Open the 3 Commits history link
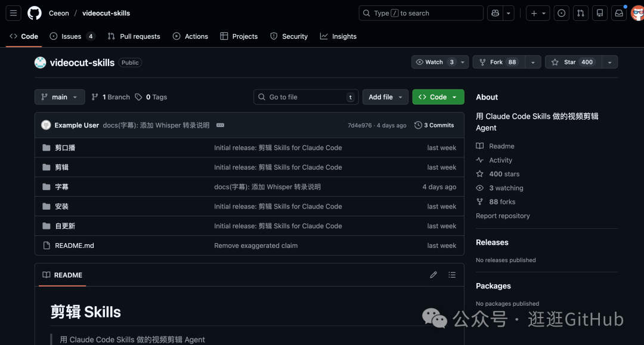644x345 pixels. 435,125
